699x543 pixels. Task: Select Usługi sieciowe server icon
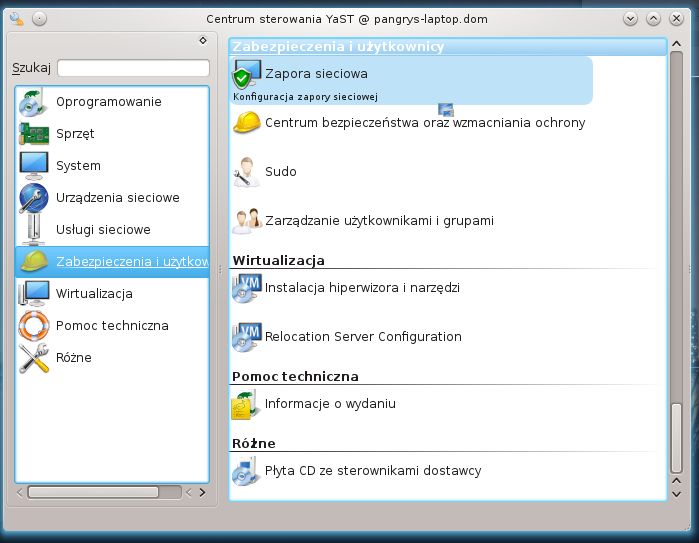click(x=33, y=230)
